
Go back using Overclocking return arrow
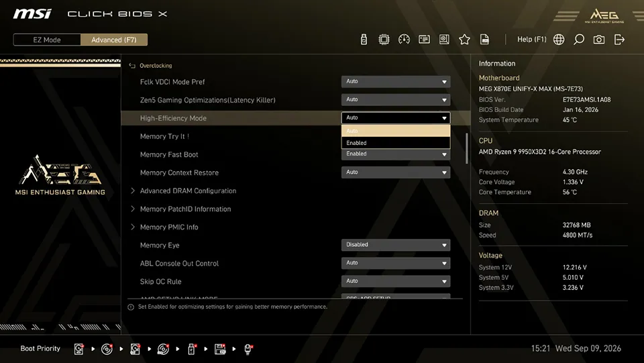coord(132,66)
